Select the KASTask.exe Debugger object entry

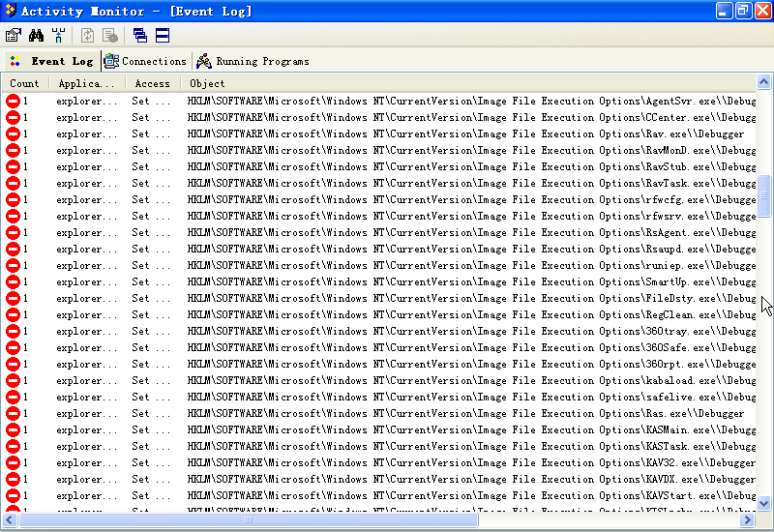[471, 447]
